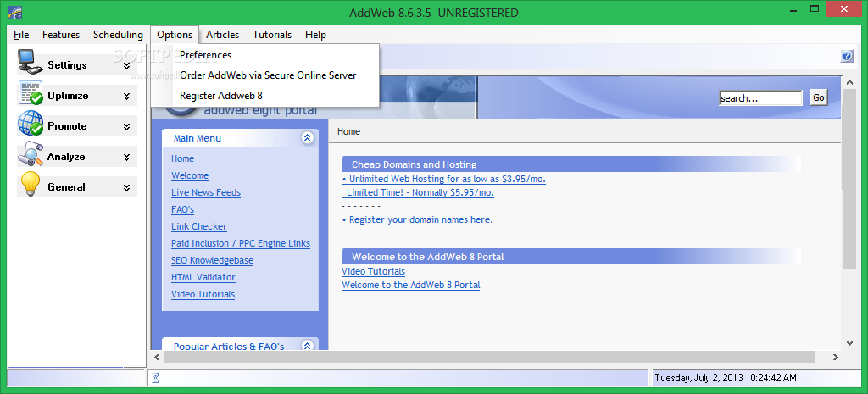This screenshot has height=394, width=868.
Task: Click the Analyze label in sidebar
Action: pos(66,157)
